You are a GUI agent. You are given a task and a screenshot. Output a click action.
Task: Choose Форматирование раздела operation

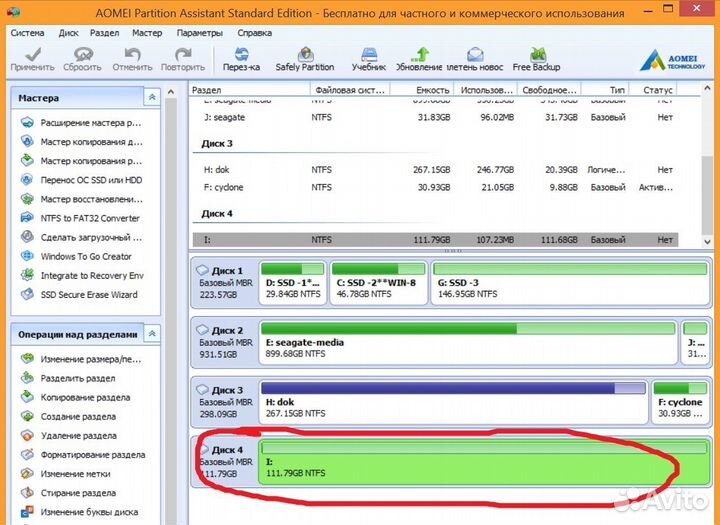pyautogui.click(x=92, y=455)
